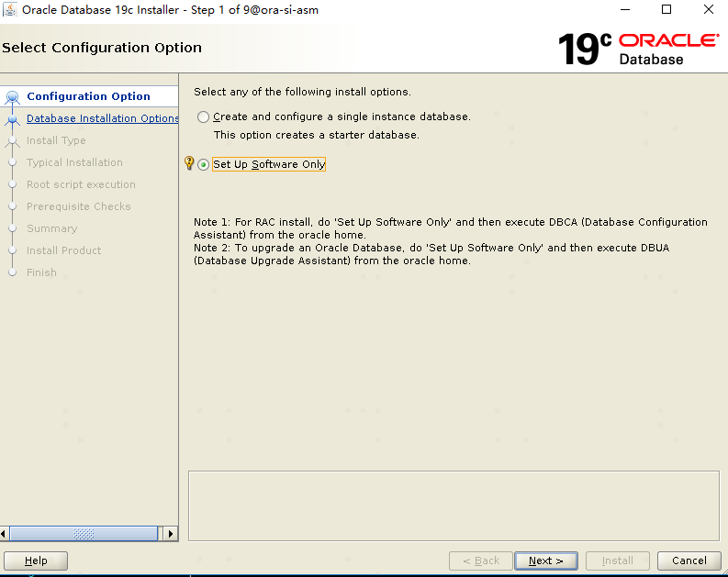Click the Typical Installation step bullet

pyautogui.click(x=13, y=162)
